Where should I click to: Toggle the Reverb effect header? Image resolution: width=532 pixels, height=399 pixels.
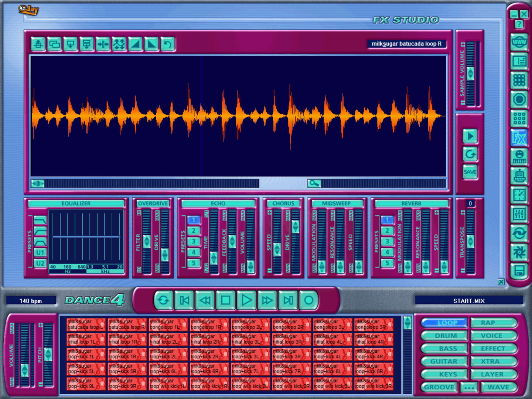coord(411,204)
